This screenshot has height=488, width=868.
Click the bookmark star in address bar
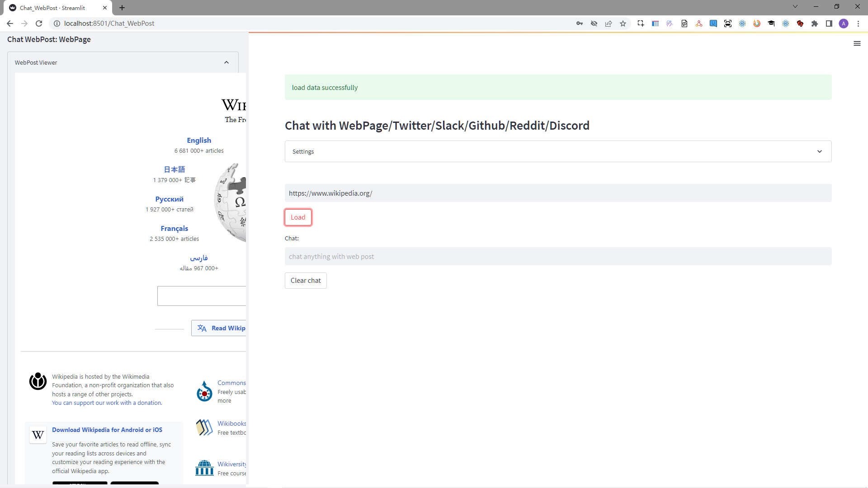click(623, 23)
